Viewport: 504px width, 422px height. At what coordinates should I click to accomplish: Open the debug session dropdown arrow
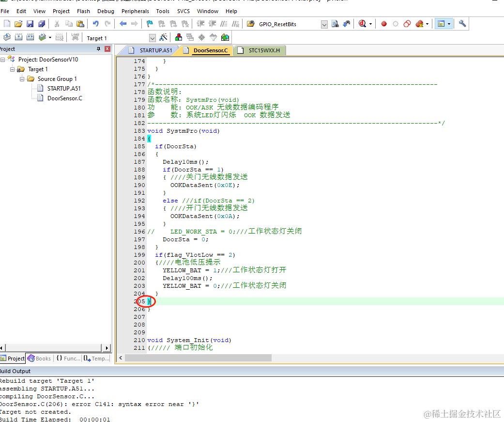coord(370,24)
